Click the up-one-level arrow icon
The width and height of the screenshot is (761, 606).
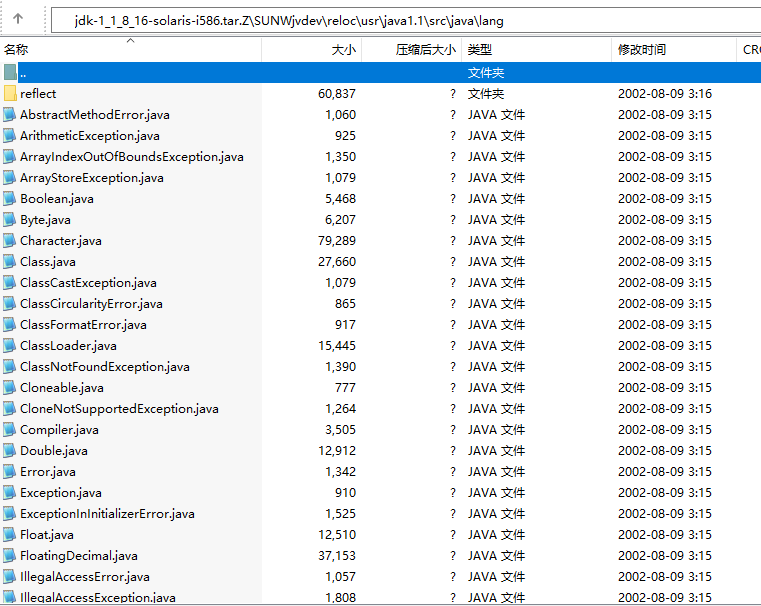click(18, 19)
